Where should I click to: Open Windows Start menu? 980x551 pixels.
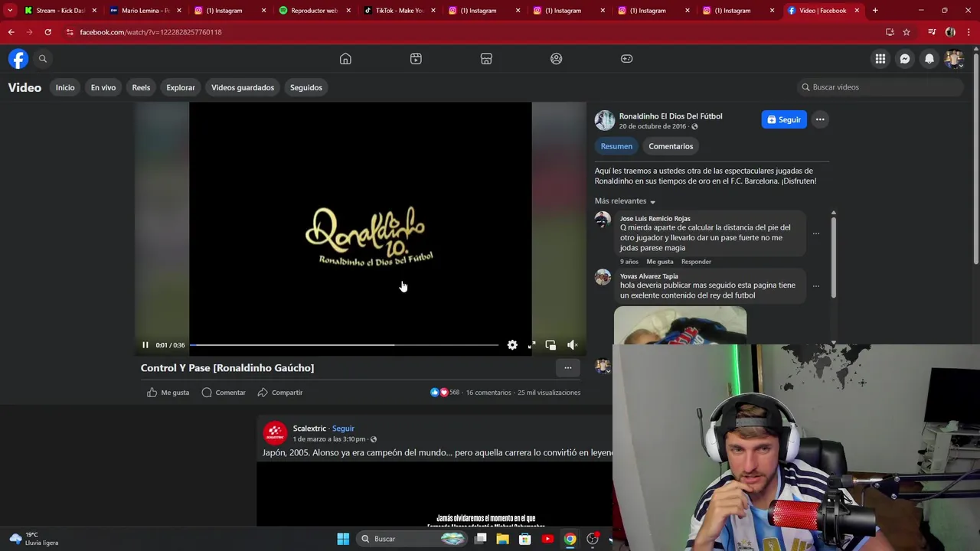[x=343, y=539]
